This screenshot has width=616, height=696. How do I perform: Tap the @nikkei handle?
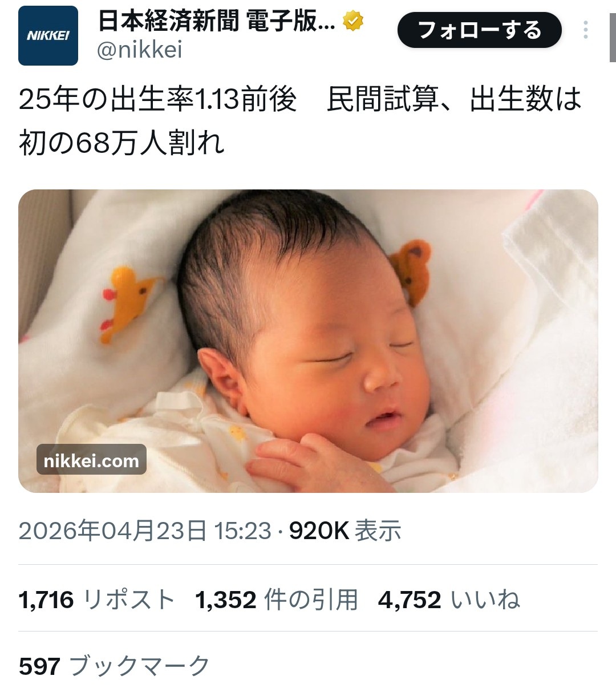click(x=140, y=50)
